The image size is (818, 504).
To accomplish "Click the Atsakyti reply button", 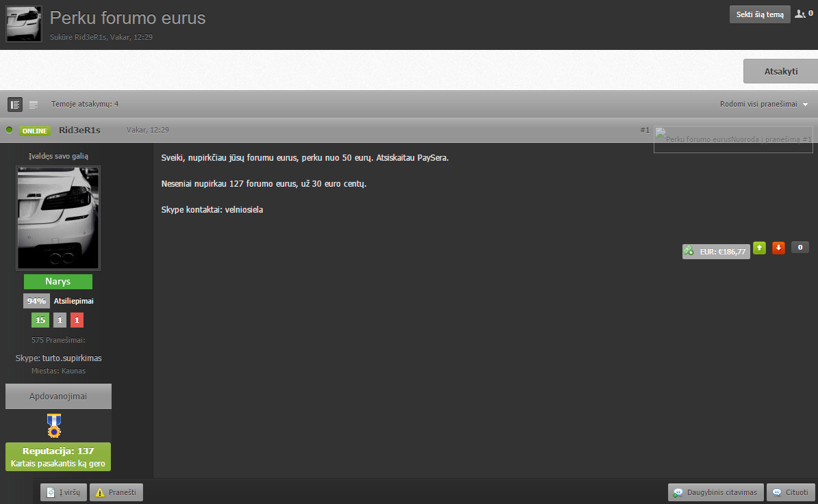I will point(780,71).
